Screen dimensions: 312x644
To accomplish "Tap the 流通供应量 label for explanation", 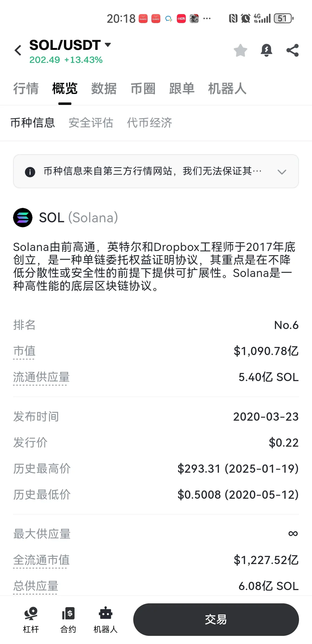I will 41,377.
